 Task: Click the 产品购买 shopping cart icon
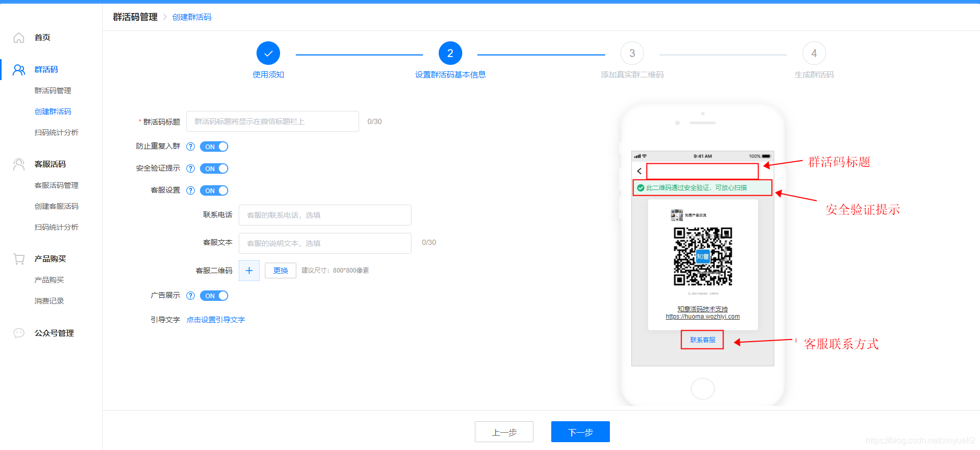click(19, 259)
